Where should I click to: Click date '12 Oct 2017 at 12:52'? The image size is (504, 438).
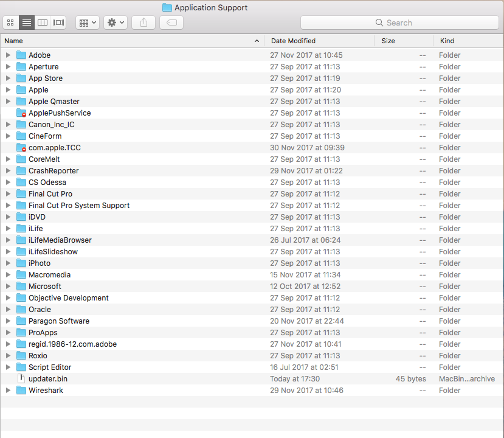pos(305,286)
